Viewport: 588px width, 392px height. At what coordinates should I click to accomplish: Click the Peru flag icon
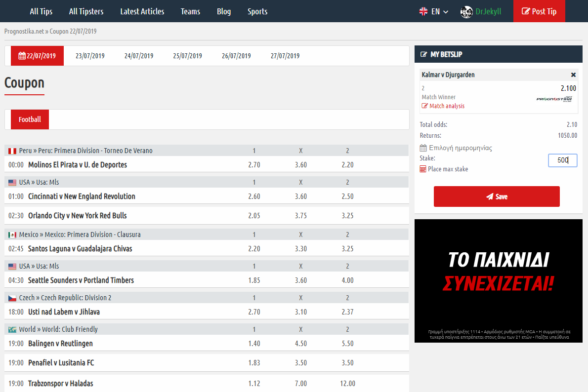coord(12,151)
